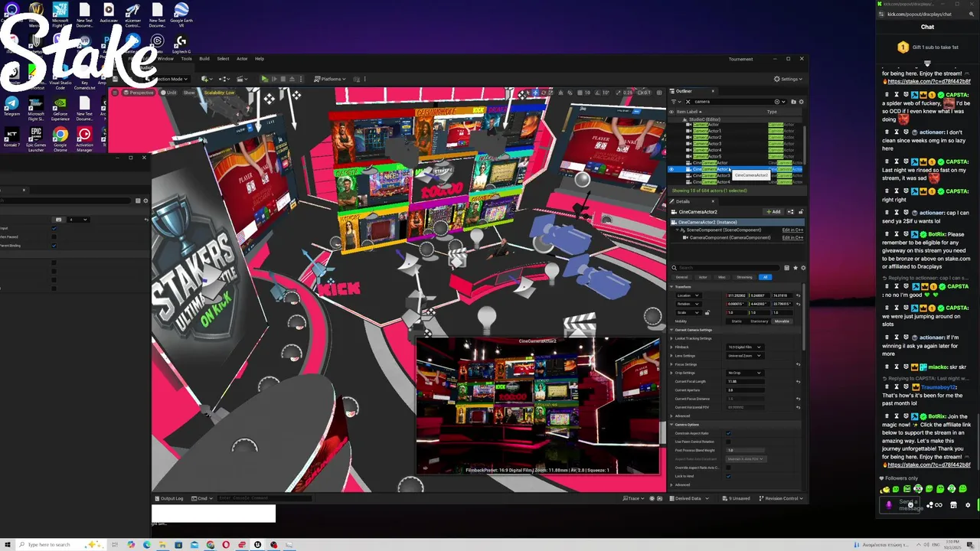Open the Lens Settings Universal Zoom dropdown
This screenshot has height=551, width=980.
(x=745, y=356)
